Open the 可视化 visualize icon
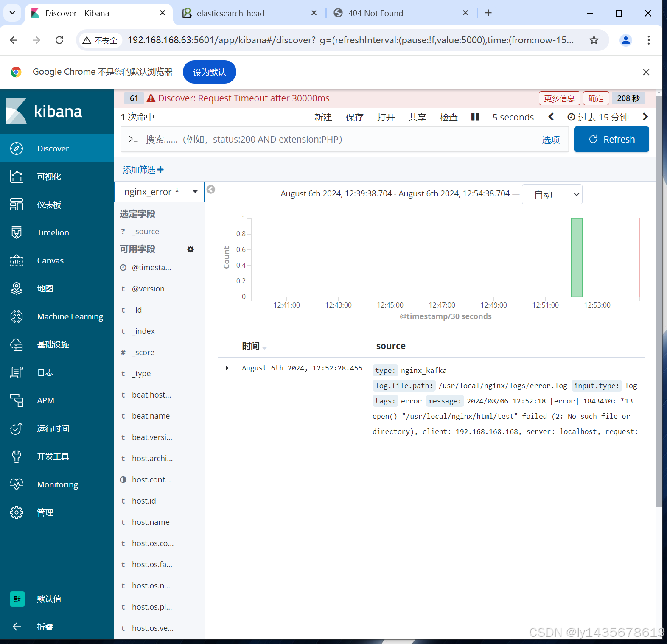The height and width of the screenshot is (644, 667). click(17, 176)
